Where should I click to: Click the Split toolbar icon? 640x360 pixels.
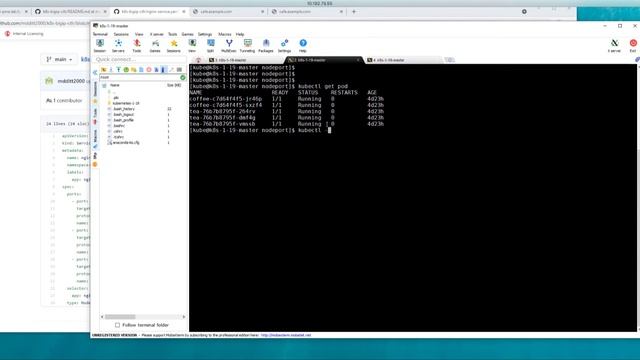click(211, 45)
